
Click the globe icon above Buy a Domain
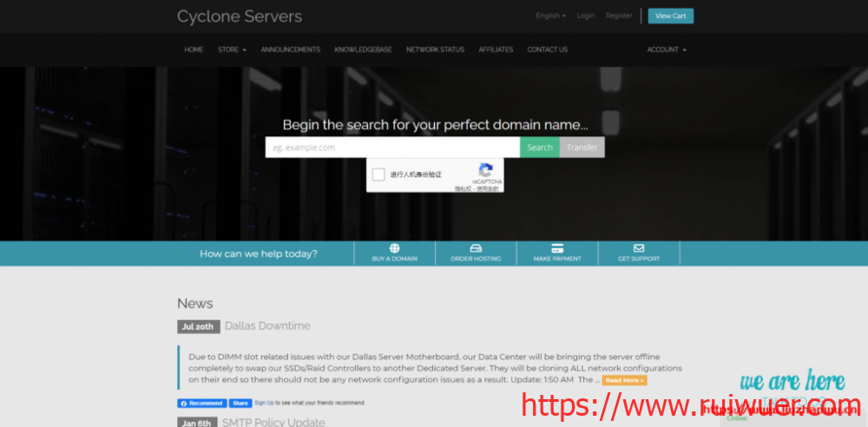pyautogui.click(x=395, y=248)
